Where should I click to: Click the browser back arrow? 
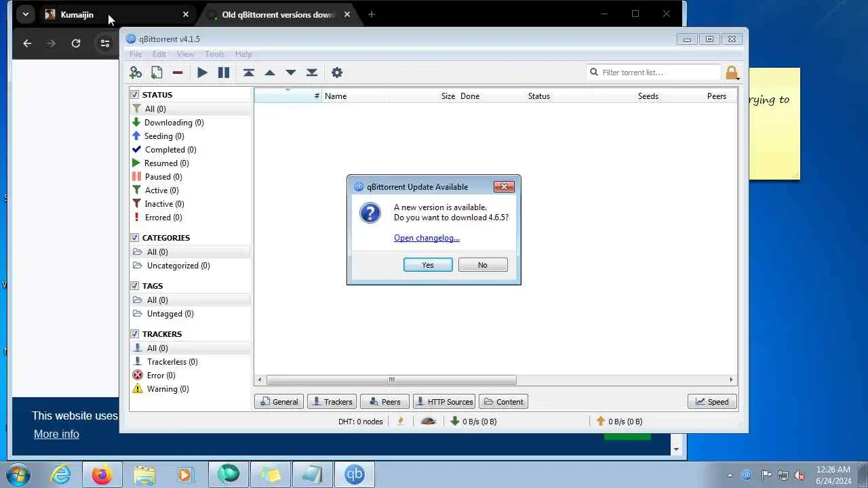point(27,43)
